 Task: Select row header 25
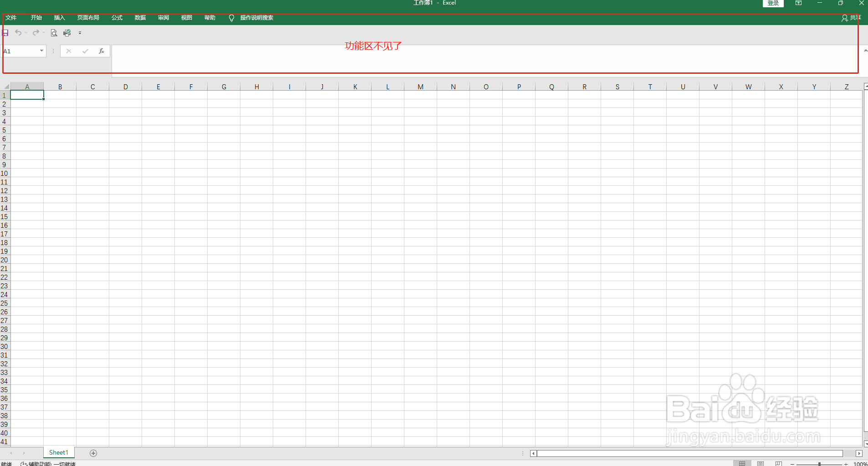click(5, 303)
